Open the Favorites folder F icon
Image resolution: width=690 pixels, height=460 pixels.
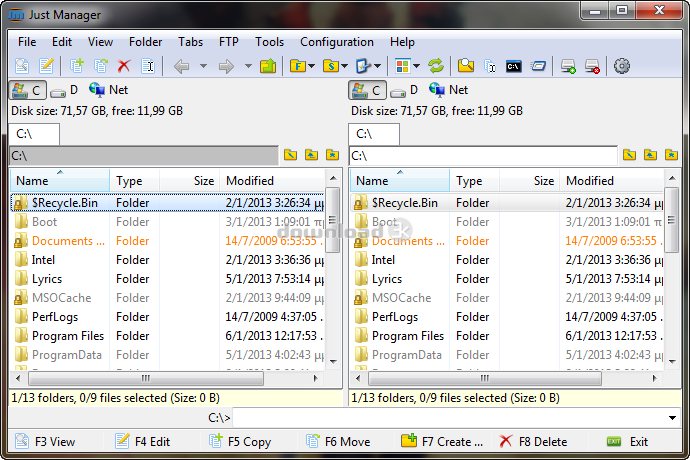[x=298, y=66]
